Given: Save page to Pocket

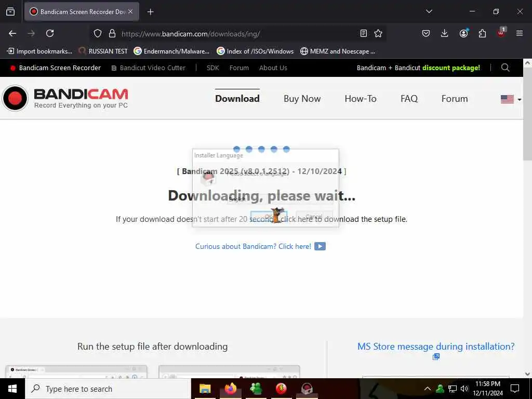Looking at the screenshot, I should [x=426, y=33].
